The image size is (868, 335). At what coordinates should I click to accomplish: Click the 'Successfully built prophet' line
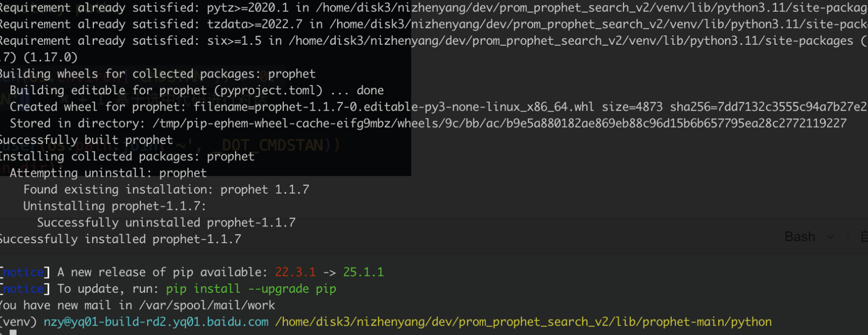86,140
